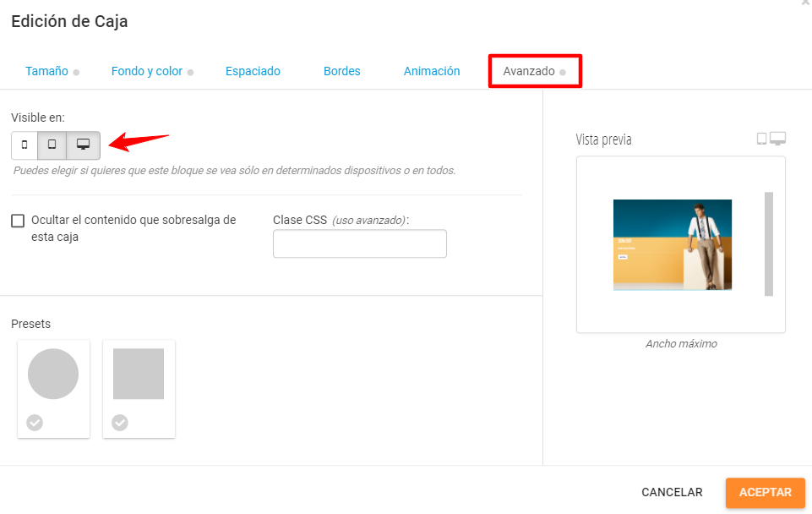Click the preview pane scrollbar

769,244
